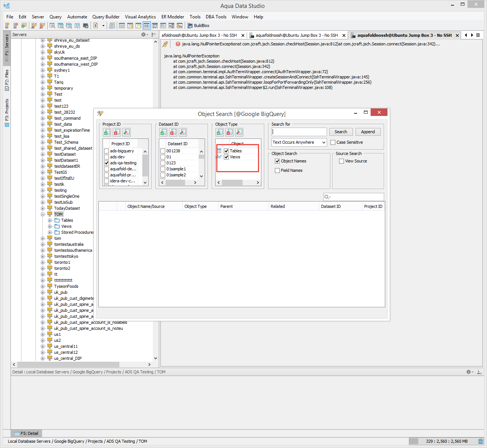The height and width of the screenshot is (448, 487).
Task: Check the ads-bigquery project checkbox
Action: tap(107, 151)
